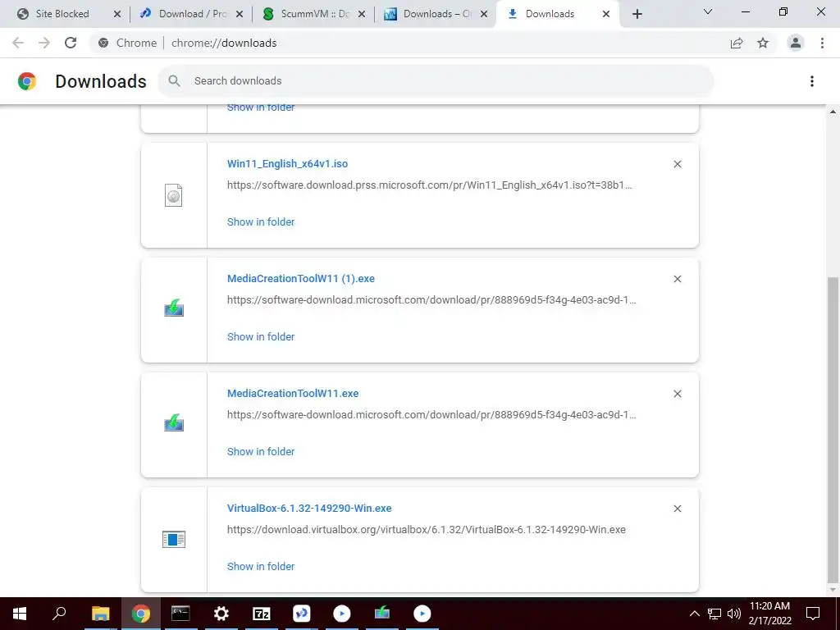Close the active Downloads tab
Image resolution: width=840 pixels, height=630 pixels.
606,14
